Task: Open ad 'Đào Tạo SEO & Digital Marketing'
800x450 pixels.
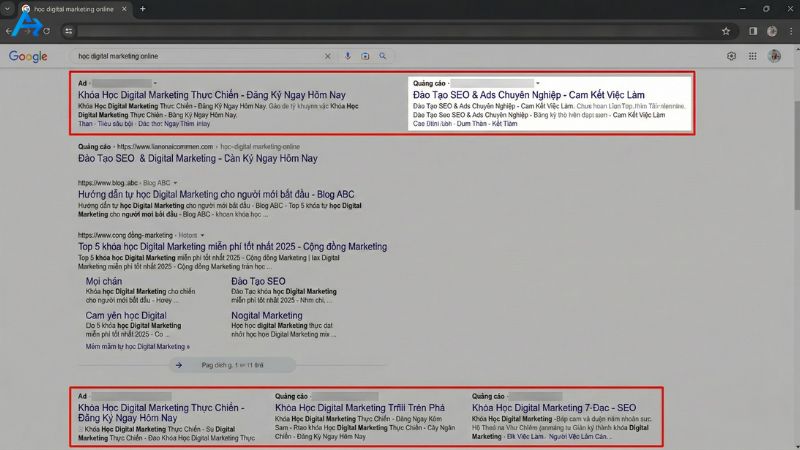Action: 197,159
